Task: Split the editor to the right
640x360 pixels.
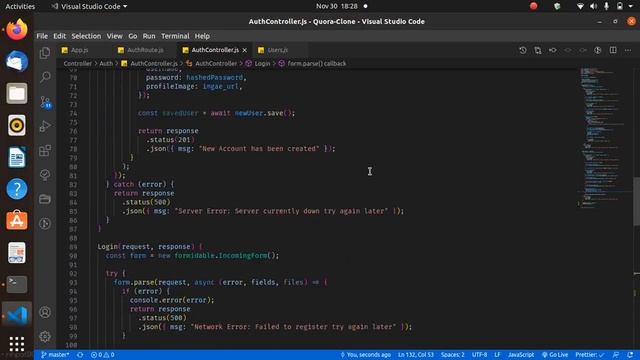Action: coord(613,50)
